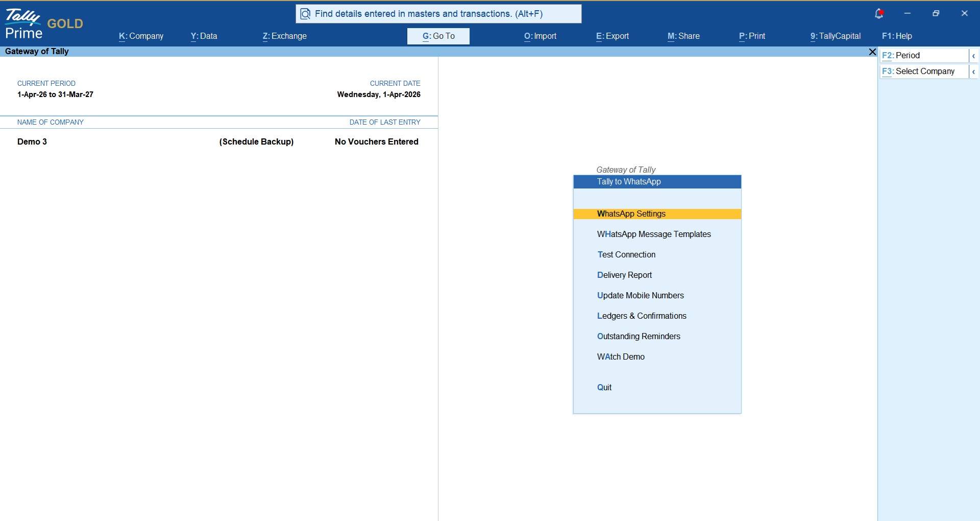Image resolution: width=980 pixels, height=521 pixels.
Task: Restore down the TallyPrime window
Action: coord(936,13)
